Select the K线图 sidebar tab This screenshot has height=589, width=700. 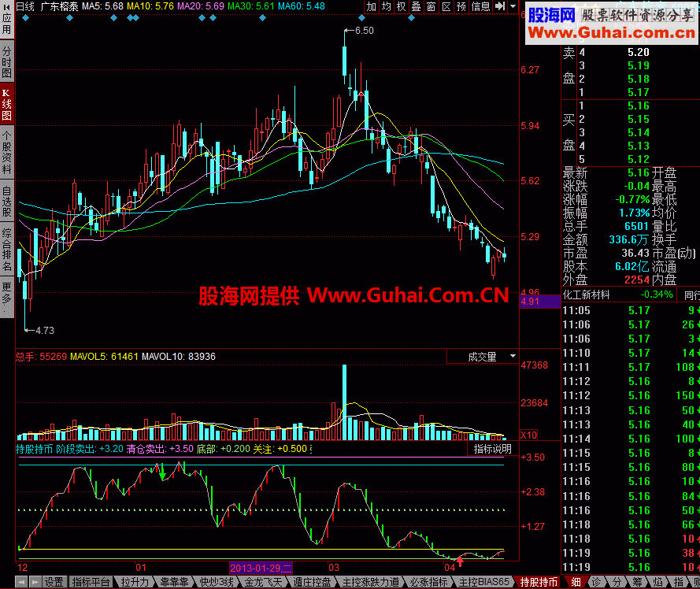pos(7,104)
